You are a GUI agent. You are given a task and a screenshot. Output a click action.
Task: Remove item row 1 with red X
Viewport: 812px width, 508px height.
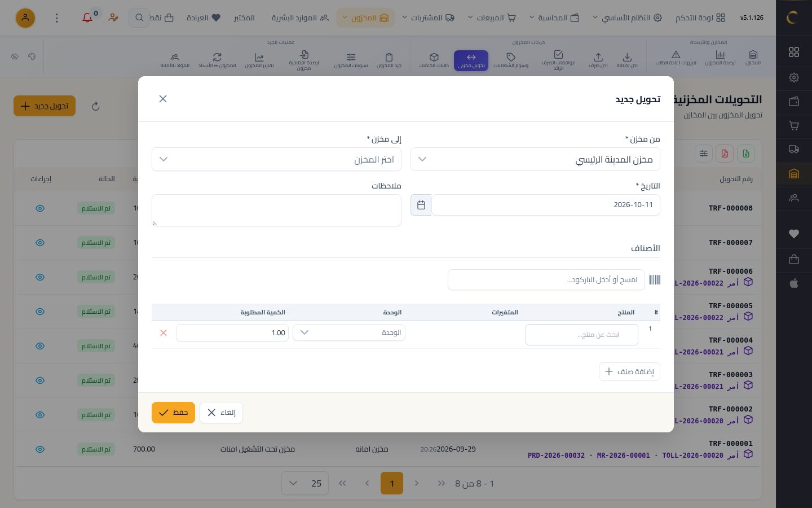click(164, 333)
